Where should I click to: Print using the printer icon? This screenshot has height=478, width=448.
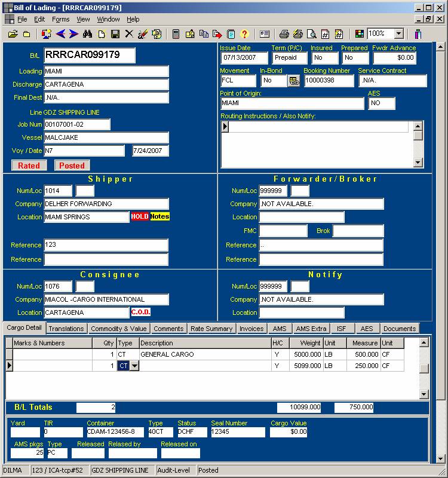284,34
